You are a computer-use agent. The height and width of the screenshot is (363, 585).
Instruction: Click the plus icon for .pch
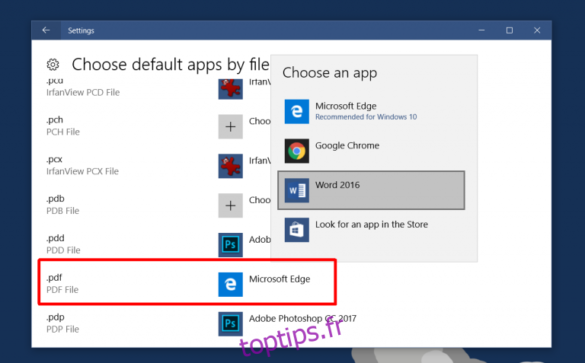tap(230, 126)
